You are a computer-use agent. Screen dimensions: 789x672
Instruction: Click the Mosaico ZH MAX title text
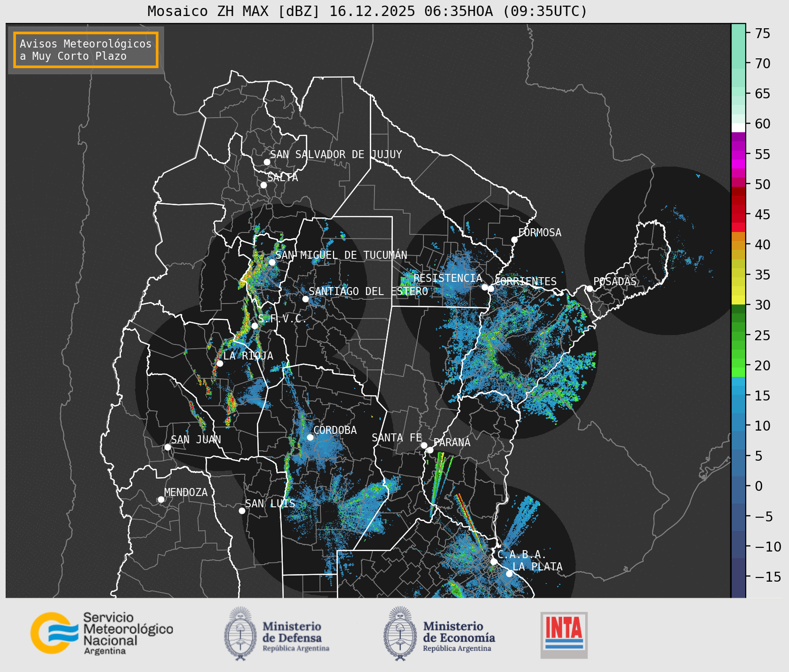pos(367,11)
